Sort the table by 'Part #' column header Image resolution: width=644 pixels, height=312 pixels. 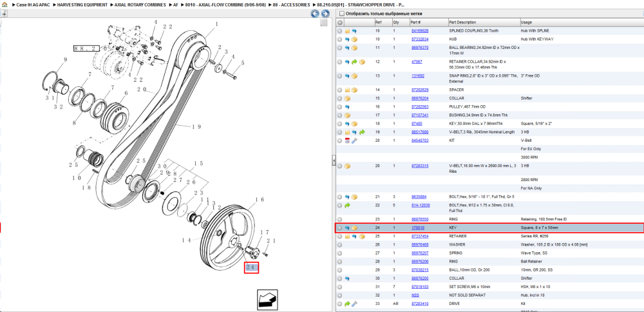tap(428, 22)
